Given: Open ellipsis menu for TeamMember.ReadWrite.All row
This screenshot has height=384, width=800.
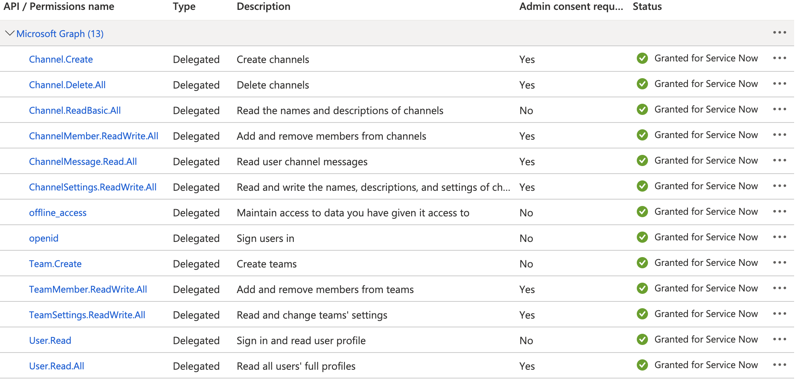Looking at the screenshot, I should point(779,288).
